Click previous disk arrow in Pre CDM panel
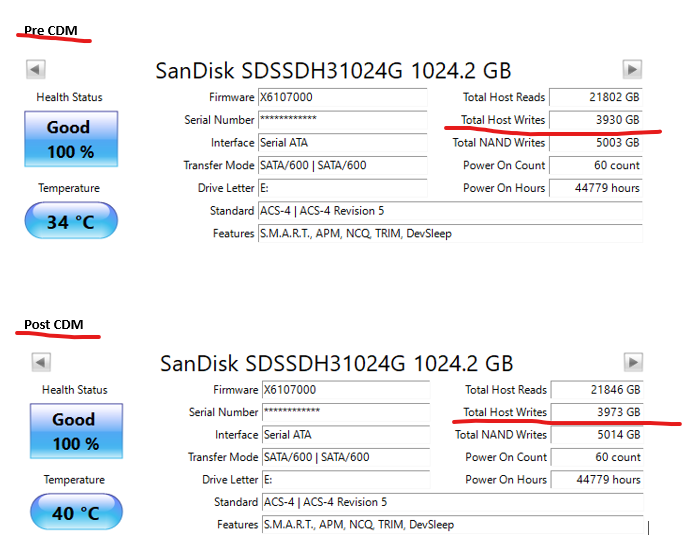The image size is (682, 556). (x=36, y=69)
